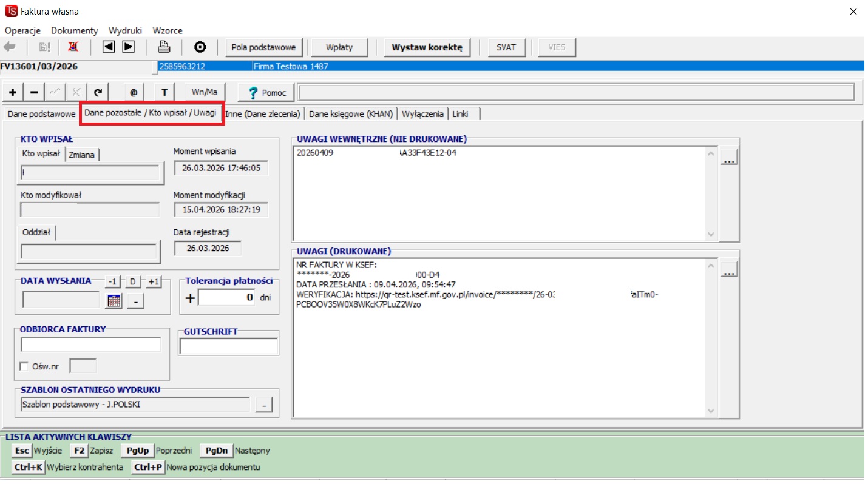
Task: Click the Odbiorca faktury input field
Action: tap(91, 345)
